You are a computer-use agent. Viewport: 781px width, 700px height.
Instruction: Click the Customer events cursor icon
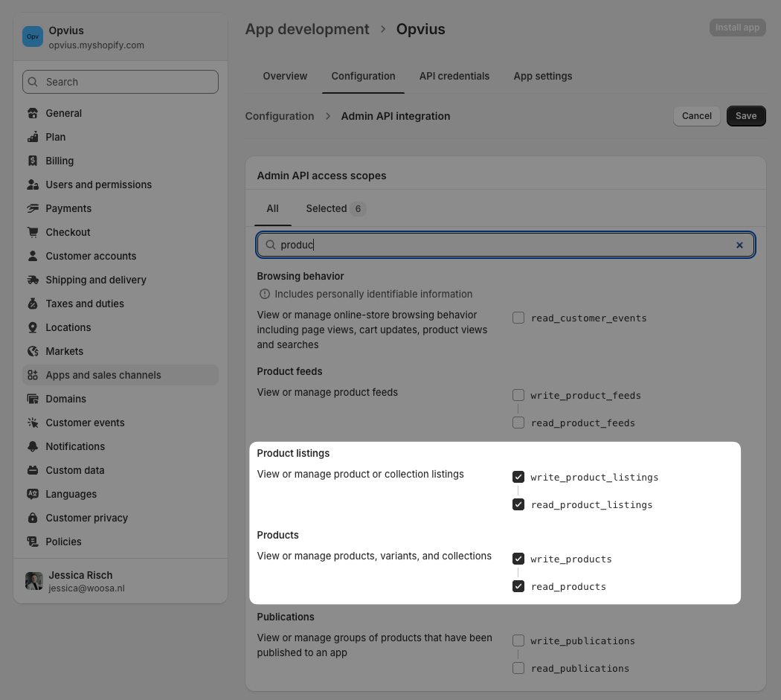(x=33, y=423)
